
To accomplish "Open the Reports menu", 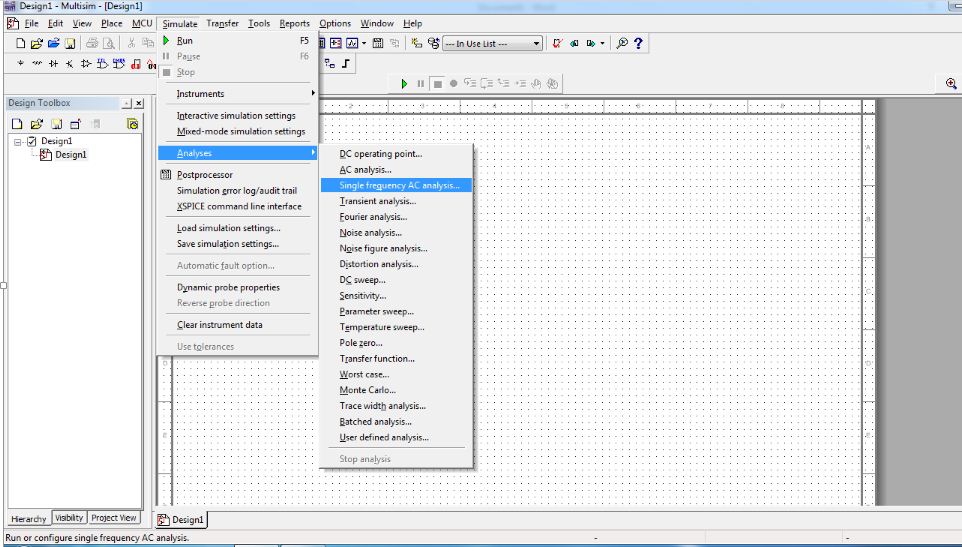I will (x=294, y=23).
